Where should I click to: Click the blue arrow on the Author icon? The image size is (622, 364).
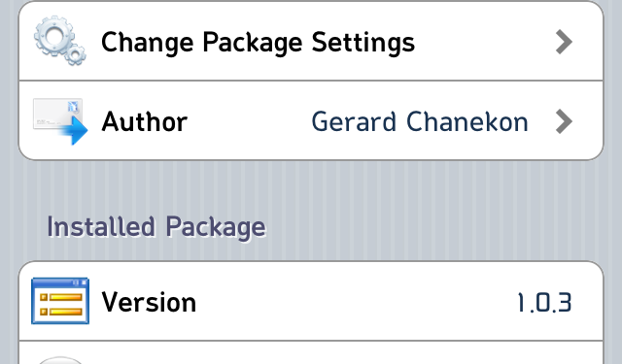[x=75, y=130]
